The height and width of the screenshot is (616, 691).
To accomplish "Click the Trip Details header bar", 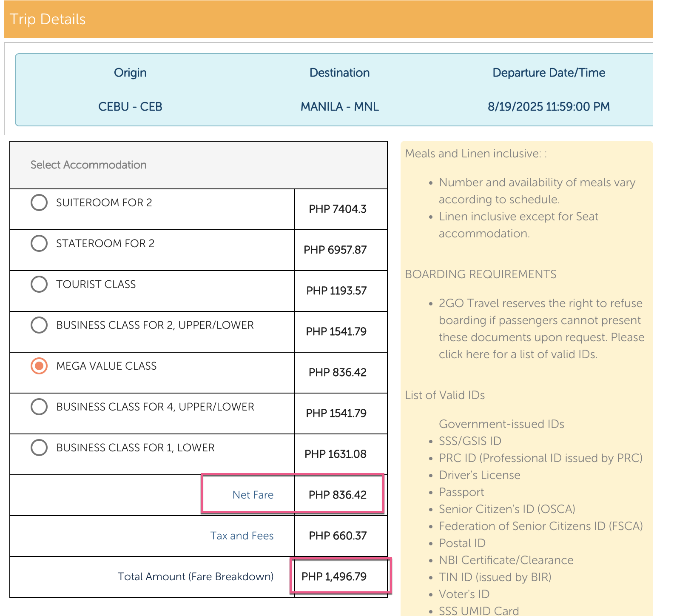I will 328,19.
